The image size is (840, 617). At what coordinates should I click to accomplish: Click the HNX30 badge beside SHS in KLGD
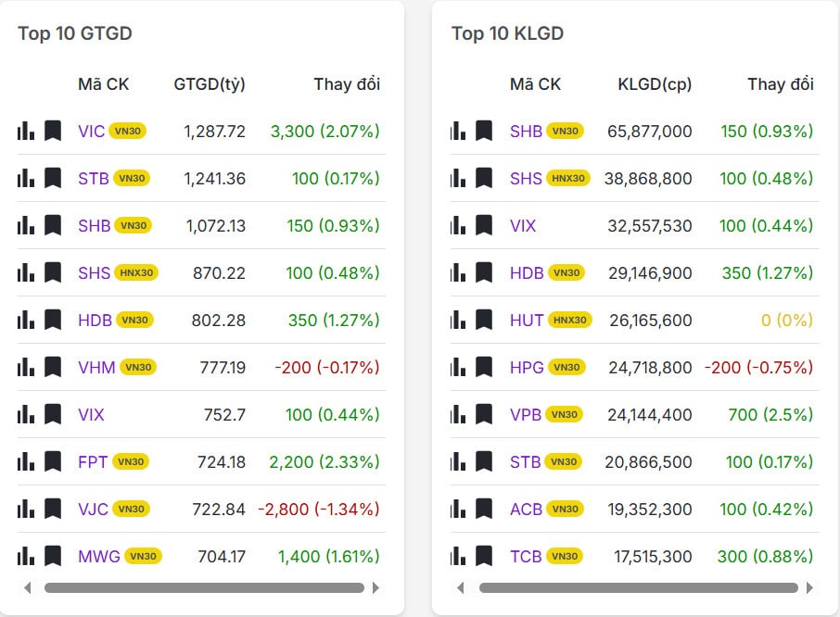[569, 178]
